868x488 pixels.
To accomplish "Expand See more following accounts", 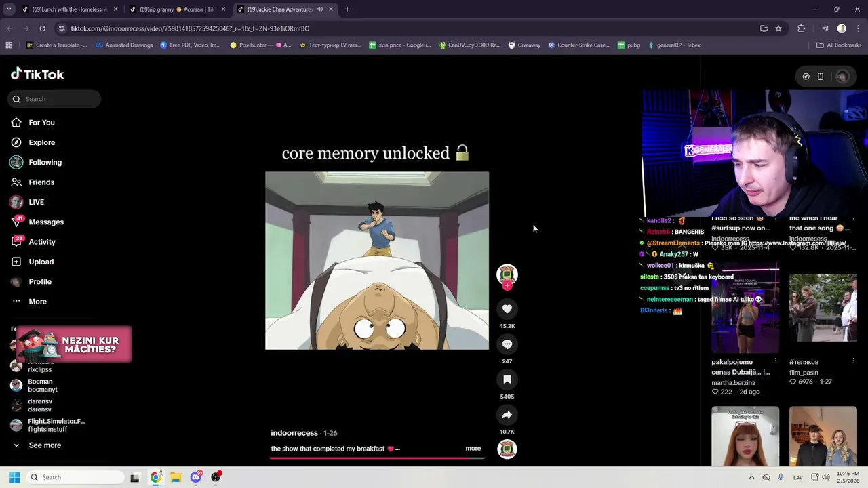I will click(45, 445).
